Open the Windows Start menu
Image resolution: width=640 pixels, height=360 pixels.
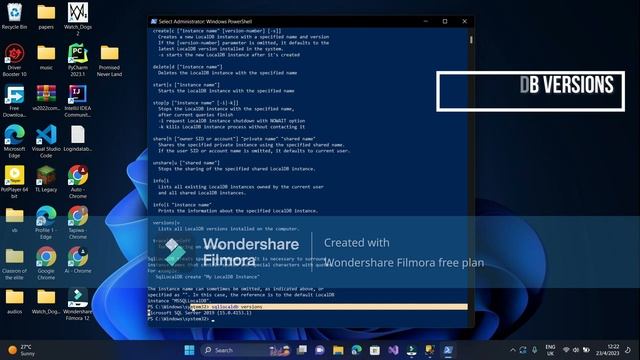[189, 350]
